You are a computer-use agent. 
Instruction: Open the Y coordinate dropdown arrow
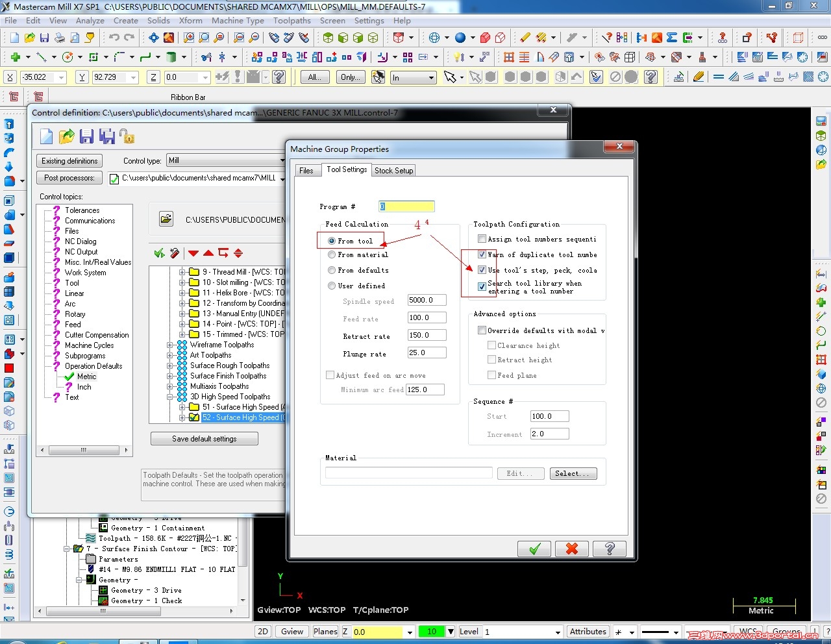click(x=133, y=77)
